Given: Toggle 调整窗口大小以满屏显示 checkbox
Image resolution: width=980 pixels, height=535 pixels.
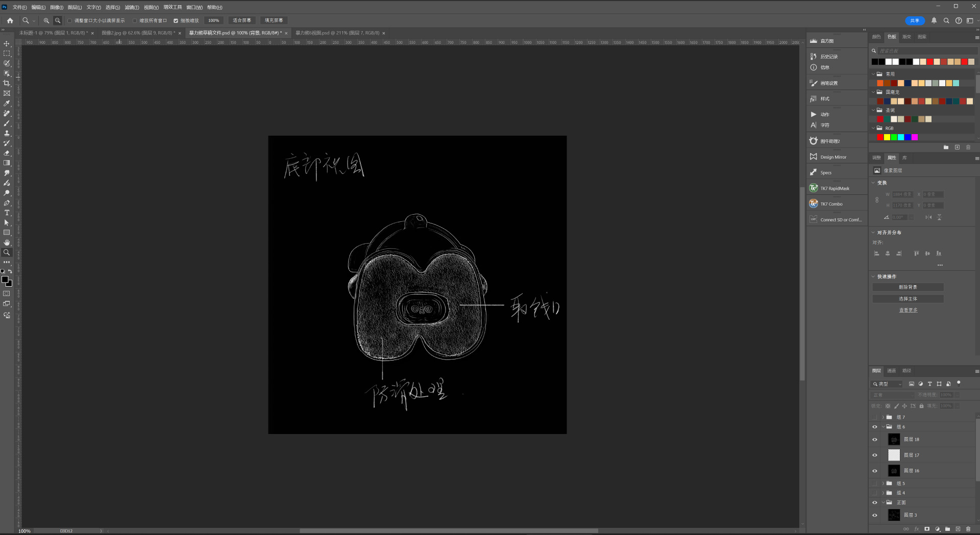Looking at the screenshot, I should point(69,21).
